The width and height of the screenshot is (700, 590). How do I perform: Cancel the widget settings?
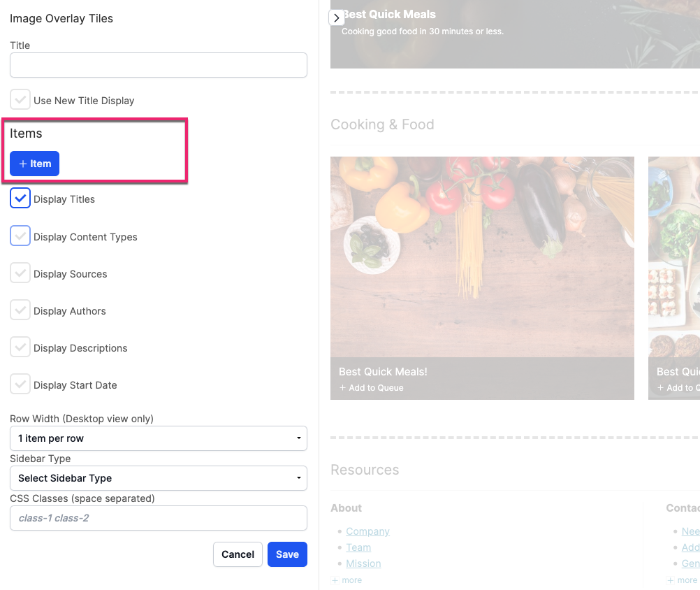click(x=238, y=554)
